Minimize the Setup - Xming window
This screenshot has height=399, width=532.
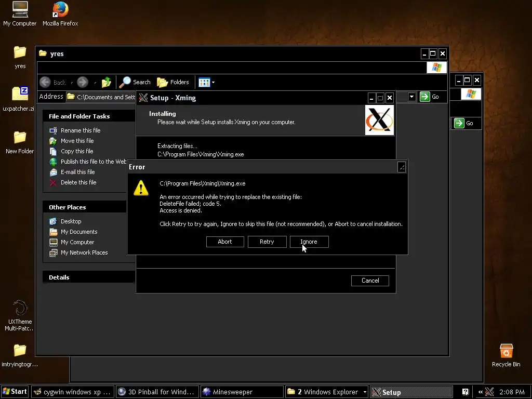[371, 98]
